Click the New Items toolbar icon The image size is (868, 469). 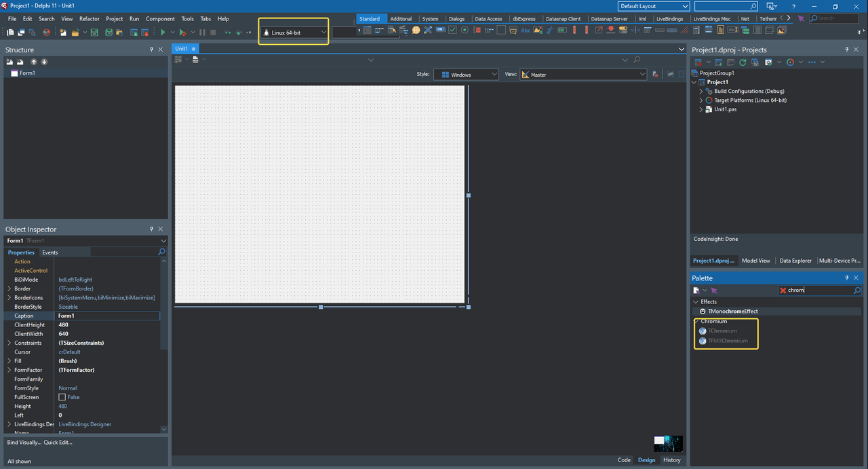tap(63, 32)
